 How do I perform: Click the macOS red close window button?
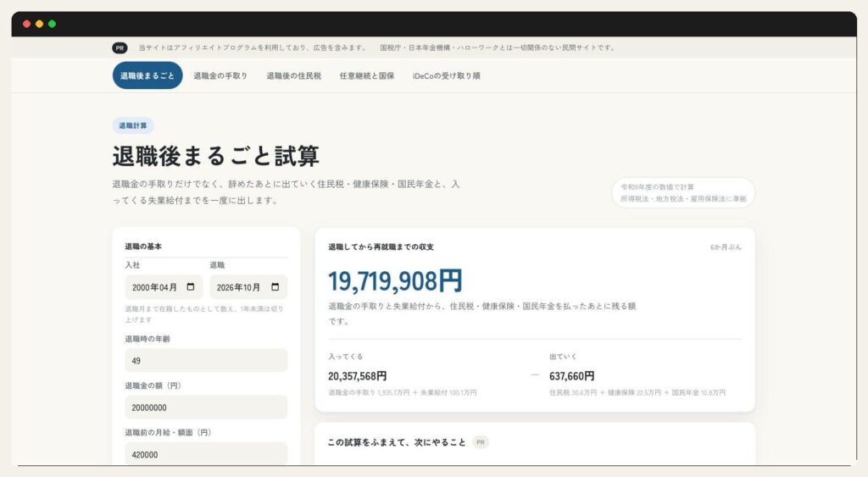(x=26, y=24)
